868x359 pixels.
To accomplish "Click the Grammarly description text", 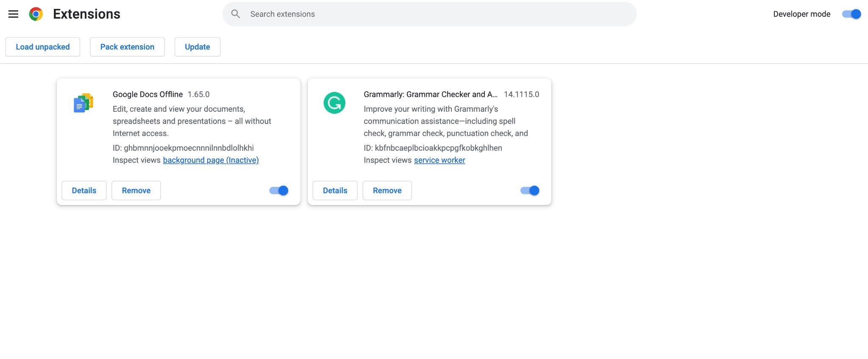I will click(x=446, y=121).
